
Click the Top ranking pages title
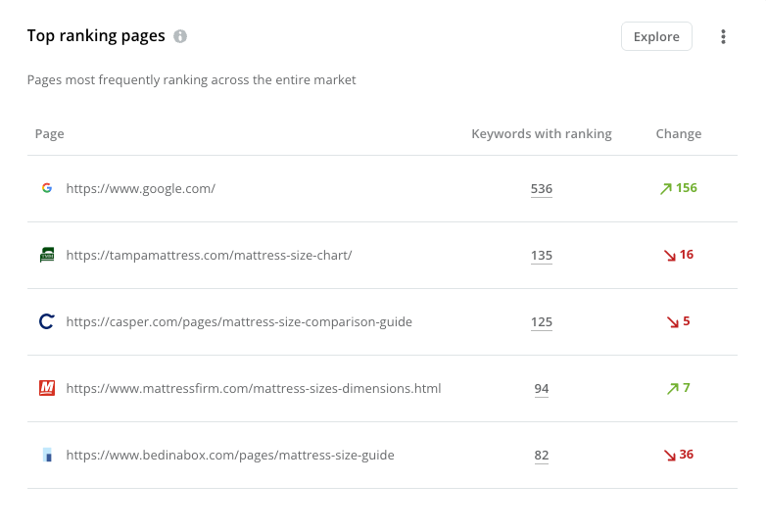(x=96, y=36)
